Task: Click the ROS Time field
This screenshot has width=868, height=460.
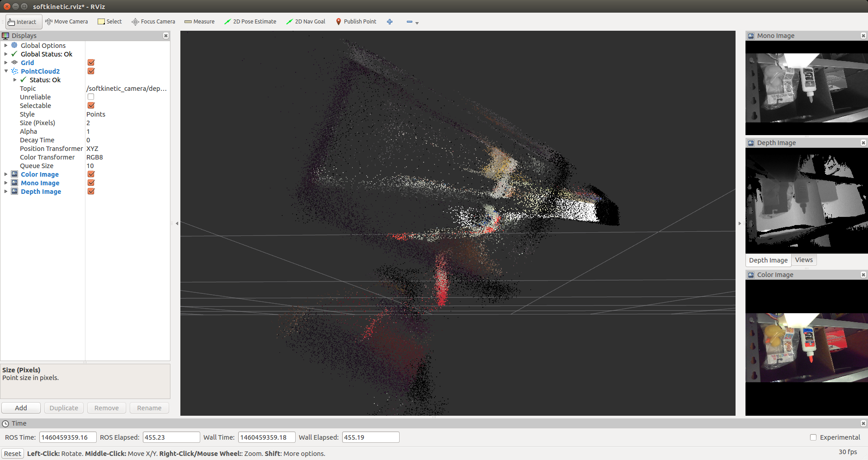Action: click(68, 437)
